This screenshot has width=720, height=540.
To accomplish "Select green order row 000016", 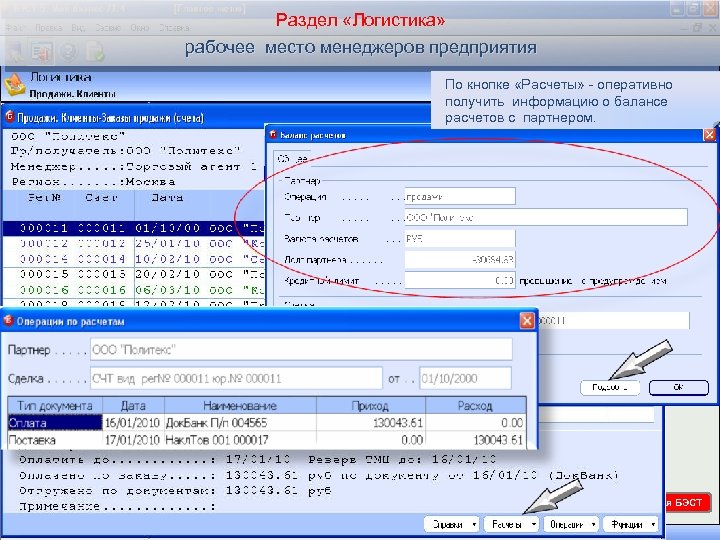I will tap(134, 290).
